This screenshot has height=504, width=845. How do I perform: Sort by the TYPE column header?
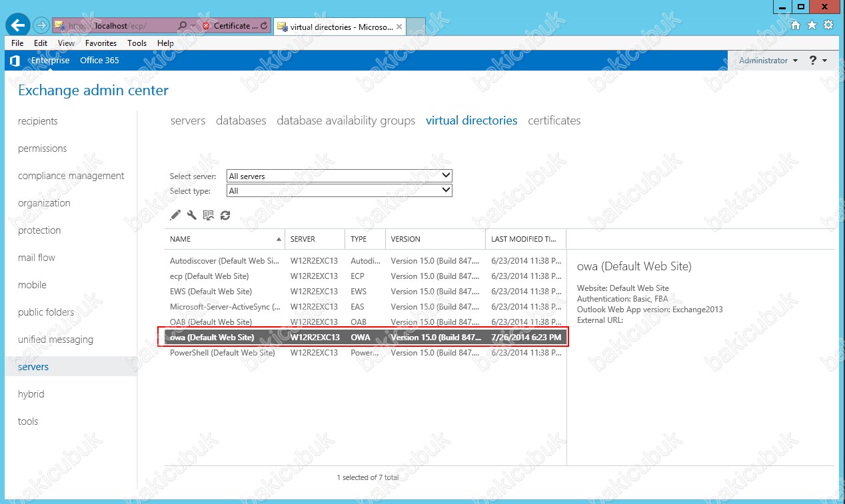click(365, 239)
